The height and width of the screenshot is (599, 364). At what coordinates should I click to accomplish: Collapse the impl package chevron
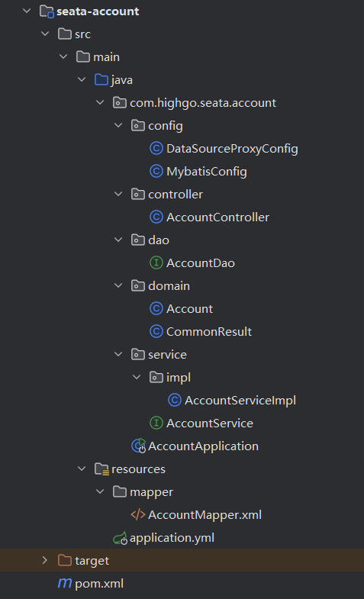pyautogui.click(x=137, y=377)
